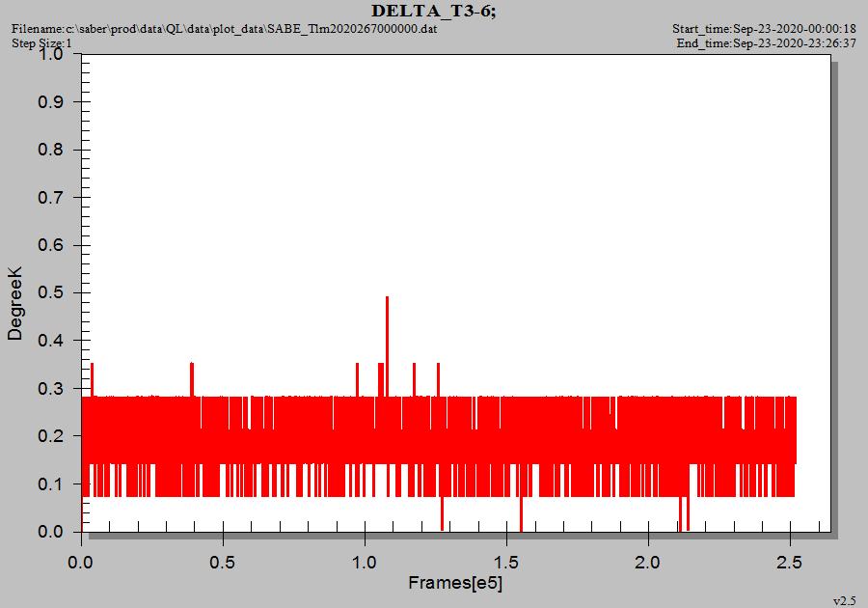Click the v2.5 version label
The height and width of the screenshot is (608, 868).
click(x=845, y=601)
